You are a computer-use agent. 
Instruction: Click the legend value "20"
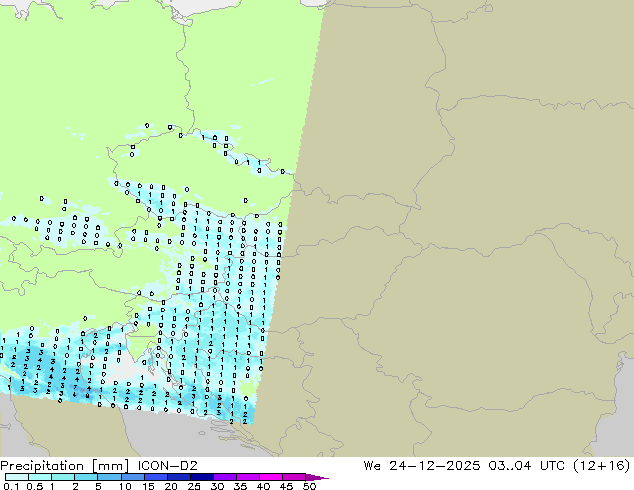[171, 486]
